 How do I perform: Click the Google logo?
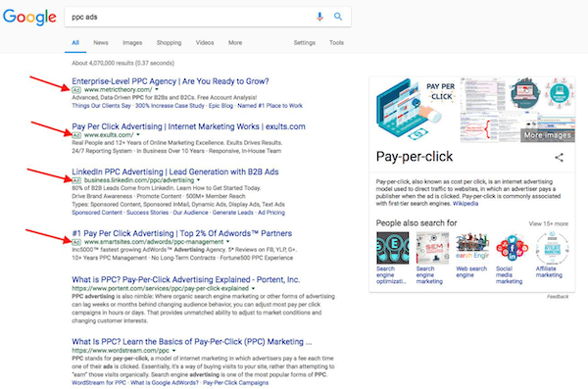point(29,17)
